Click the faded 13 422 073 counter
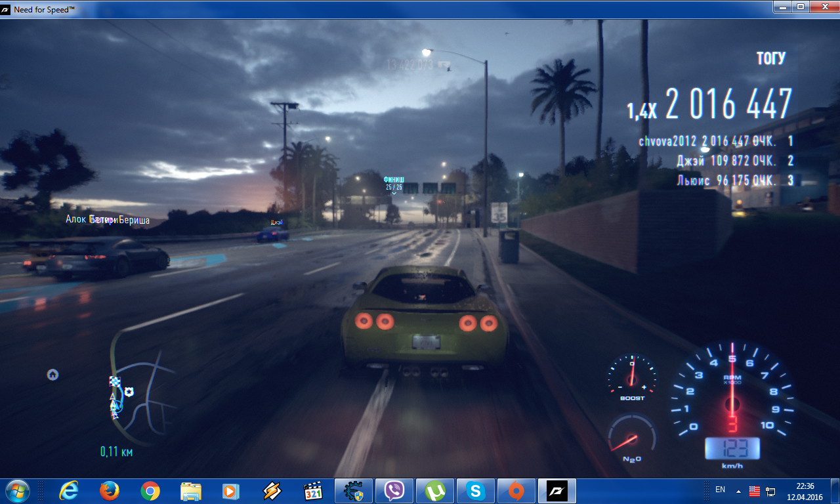The height and width of the screenshot is (504, 840). tap(417, 65)
